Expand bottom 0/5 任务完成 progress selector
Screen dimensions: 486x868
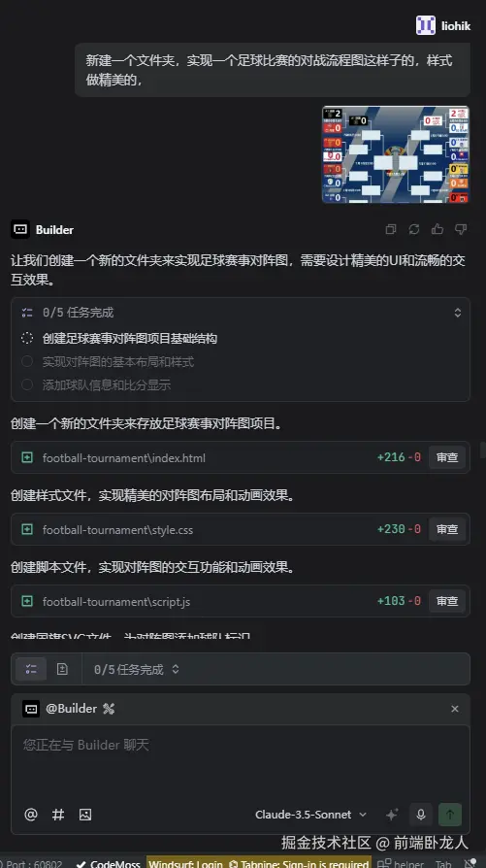tap(137, 669)
